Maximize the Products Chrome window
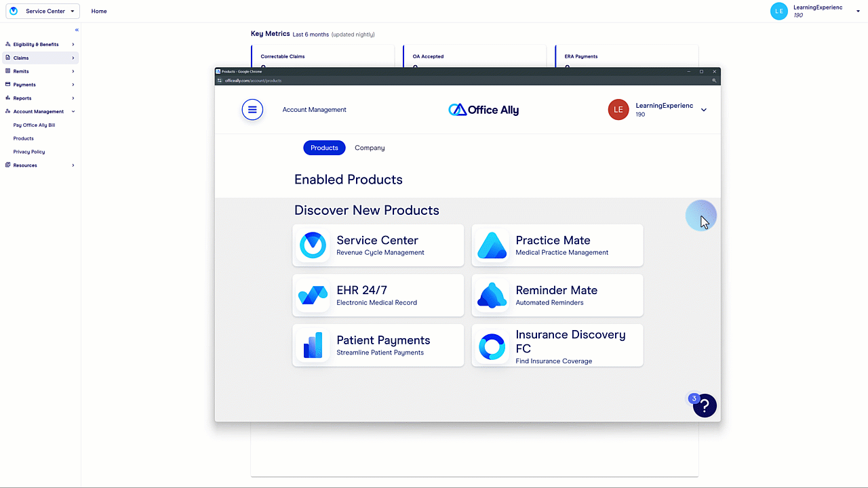The image size is (868, 488). point(701,71)
